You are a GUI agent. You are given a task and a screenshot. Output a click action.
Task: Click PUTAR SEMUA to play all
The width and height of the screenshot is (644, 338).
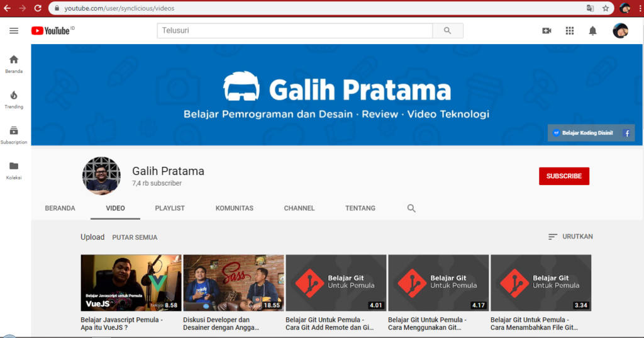135,238
